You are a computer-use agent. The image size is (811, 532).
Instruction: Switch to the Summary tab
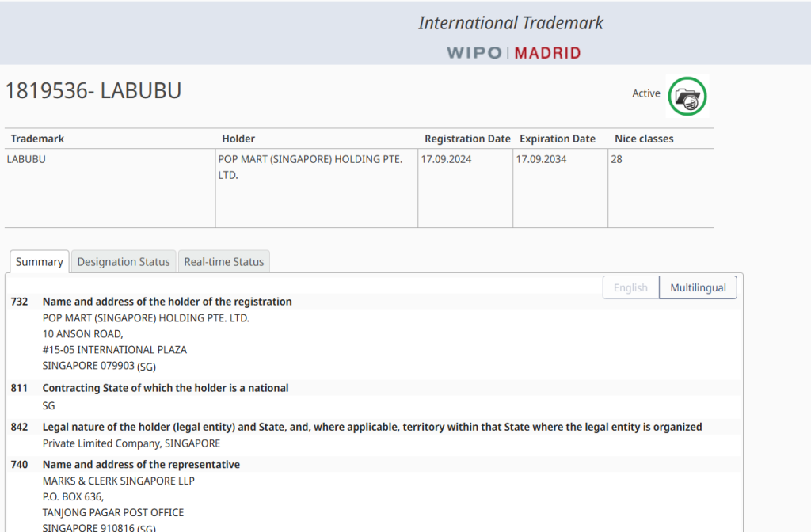pos(39,262)
